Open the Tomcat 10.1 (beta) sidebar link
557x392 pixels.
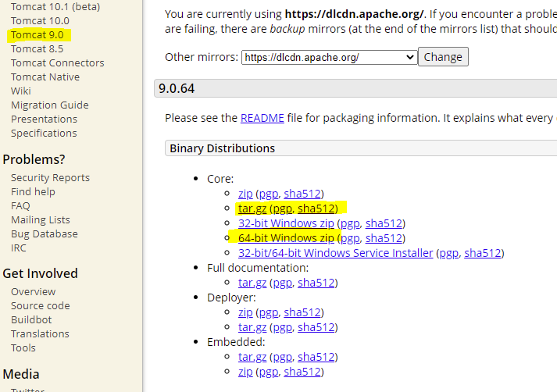(55, 7)
